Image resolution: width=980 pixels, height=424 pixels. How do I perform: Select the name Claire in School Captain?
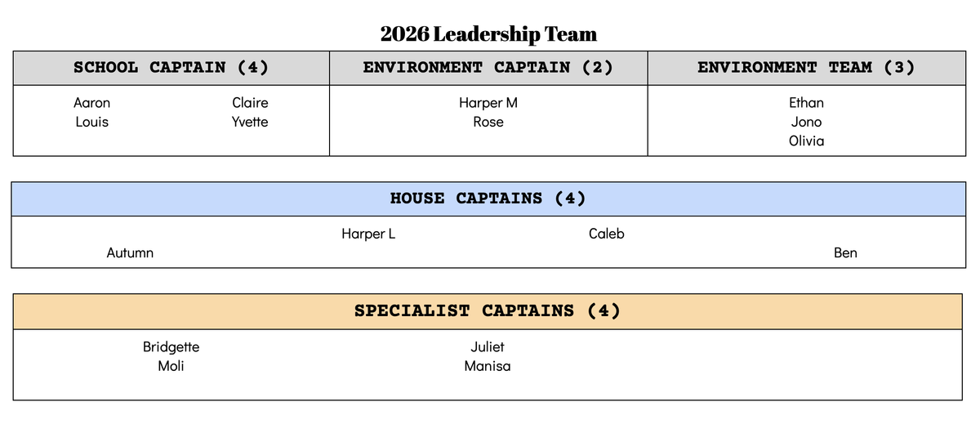[250, 103]
